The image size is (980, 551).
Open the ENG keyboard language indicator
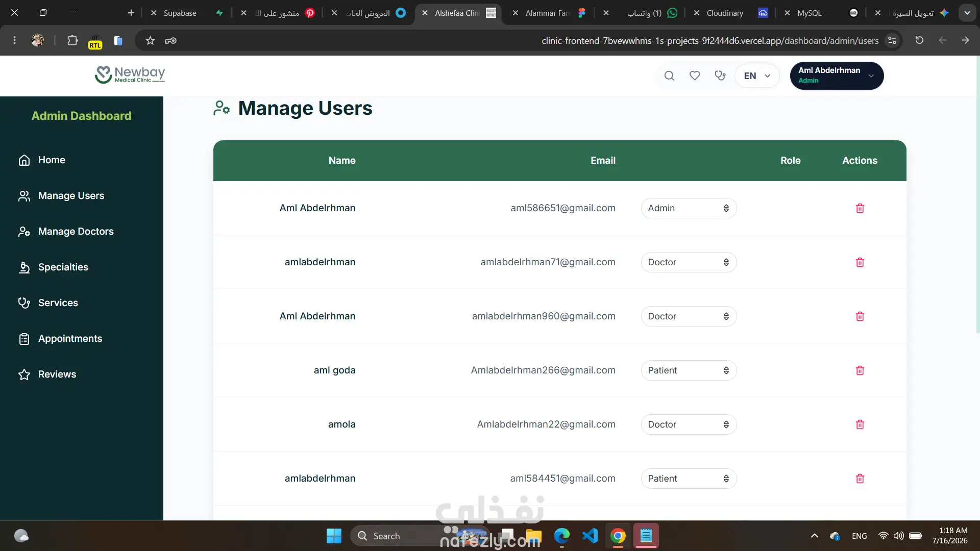[859, 536]
